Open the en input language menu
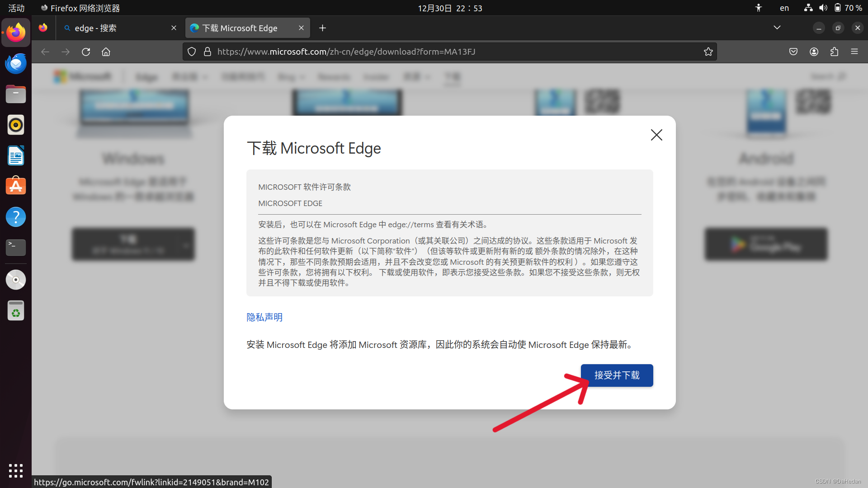The width and height of the screenshot is (868, 488). [x=784, y=8]
